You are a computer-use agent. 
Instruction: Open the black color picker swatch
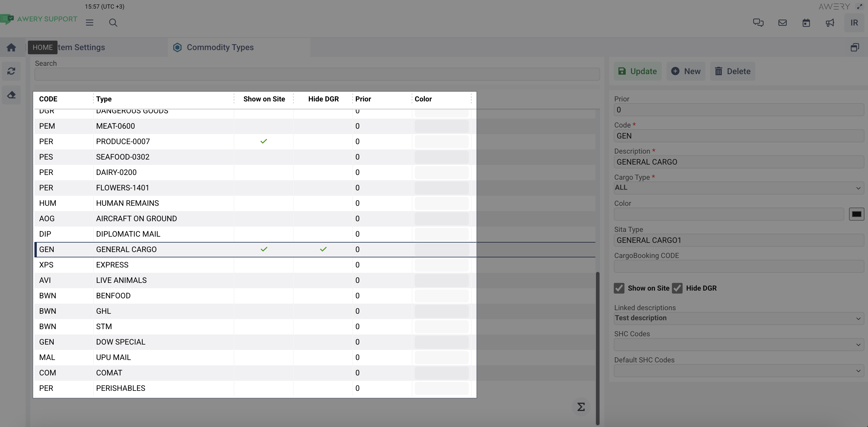coord(856,214)
